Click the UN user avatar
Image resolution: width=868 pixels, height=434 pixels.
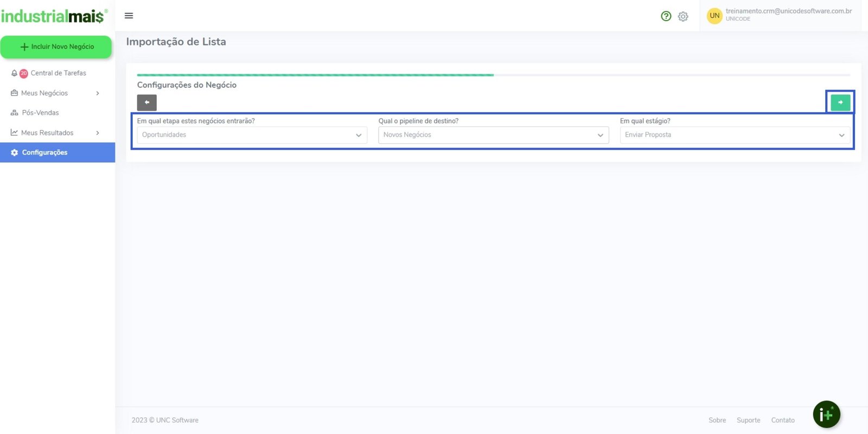[714, 16]
